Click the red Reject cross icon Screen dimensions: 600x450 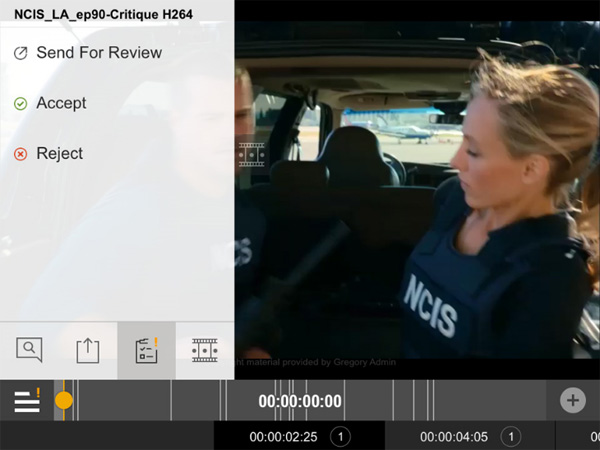(x=21, y=154)
